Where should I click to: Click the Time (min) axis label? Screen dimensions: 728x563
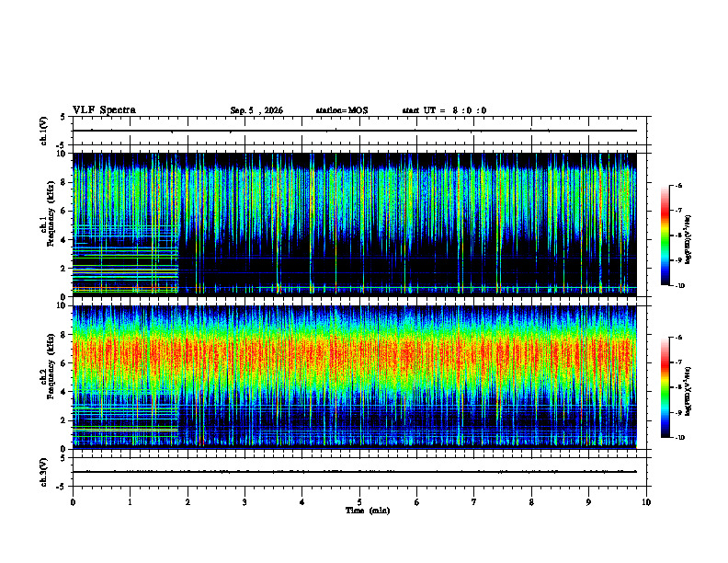(368, 511)
